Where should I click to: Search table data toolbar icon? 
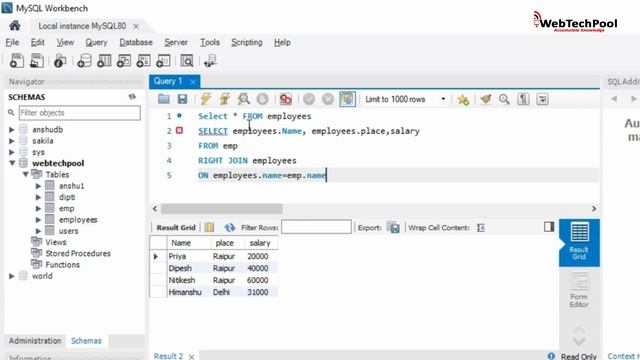187,61
